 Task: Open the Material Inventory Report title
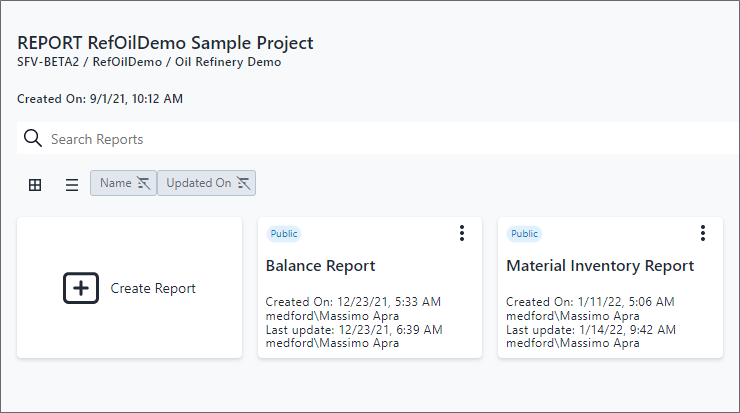point(600,266)
